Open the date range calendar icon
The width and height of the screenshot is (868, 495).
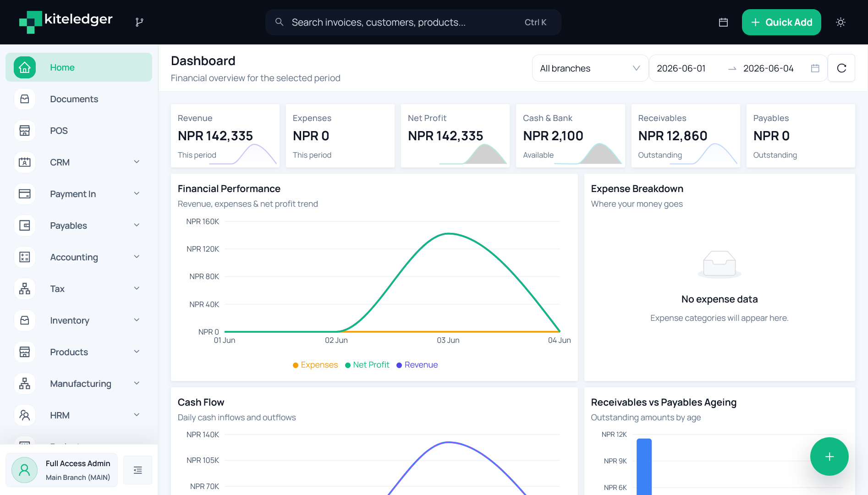pyautogui.click(x=815, y=68)
